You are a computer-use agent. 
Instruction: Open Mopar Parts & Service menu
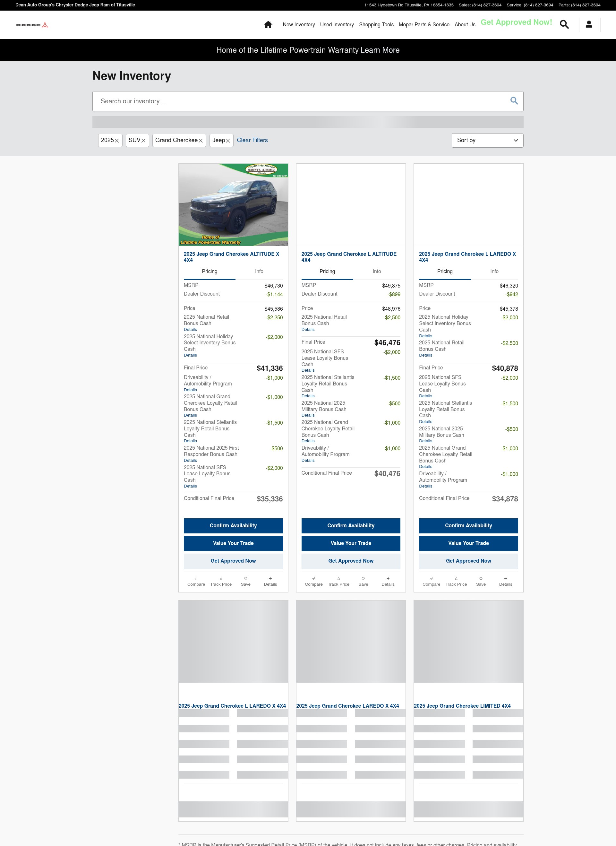click(424, 25)
